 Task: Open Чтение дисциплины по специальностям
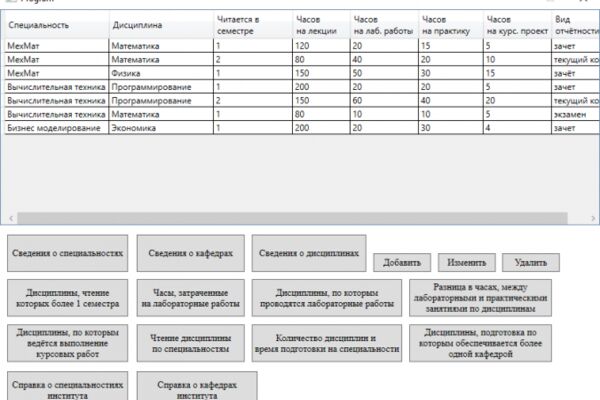point(191,343)
